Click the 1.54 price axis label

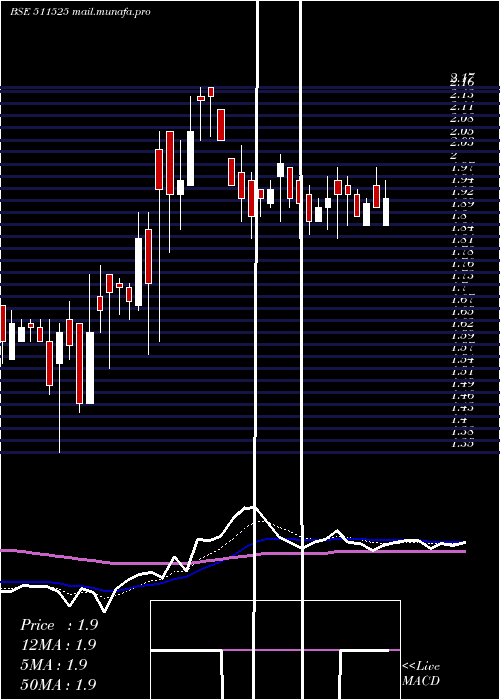coord(462,359)
